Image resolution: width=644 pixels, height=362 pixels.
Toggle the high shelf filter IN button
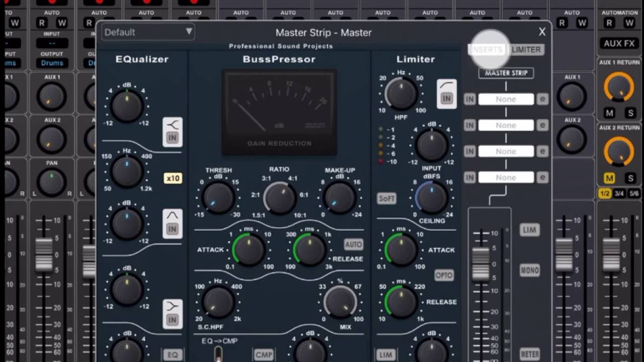(x=173, y=320)
